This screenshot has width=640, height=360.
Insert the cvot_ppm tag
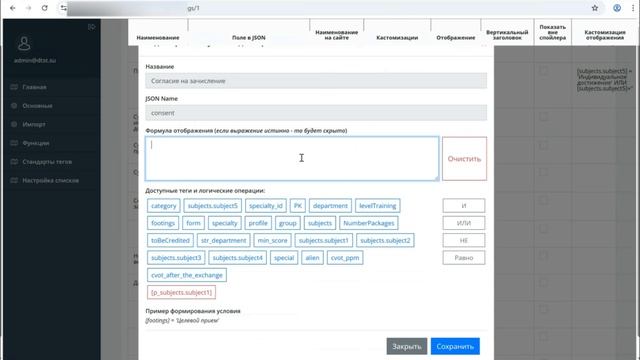[345, 258]
